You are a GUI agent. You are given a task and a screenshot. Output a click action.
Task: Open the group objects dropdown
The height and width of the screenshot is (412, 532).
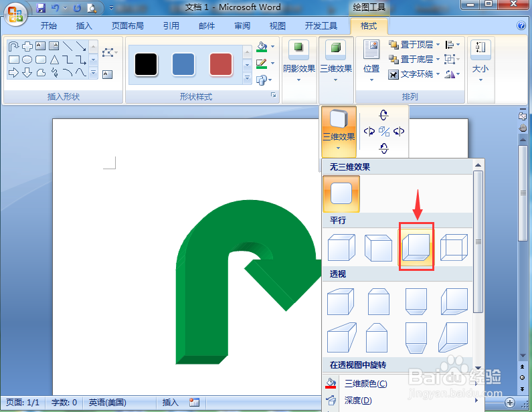tap(452, 60)
